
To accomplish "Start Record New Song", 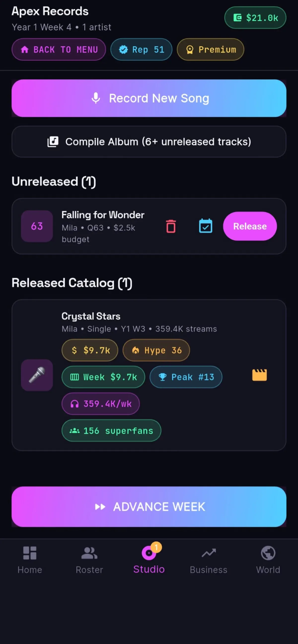I will (x=149, y=98).
